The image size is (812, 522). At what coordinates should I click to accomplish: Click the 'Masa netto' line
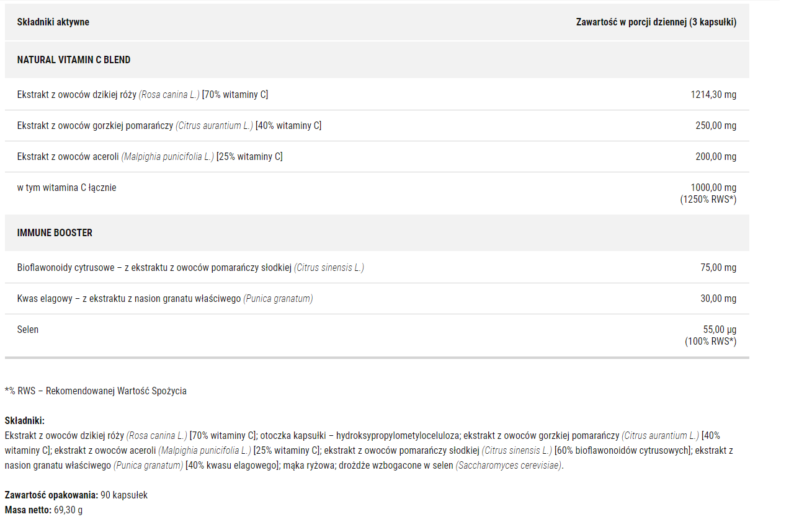coord(43,510)
